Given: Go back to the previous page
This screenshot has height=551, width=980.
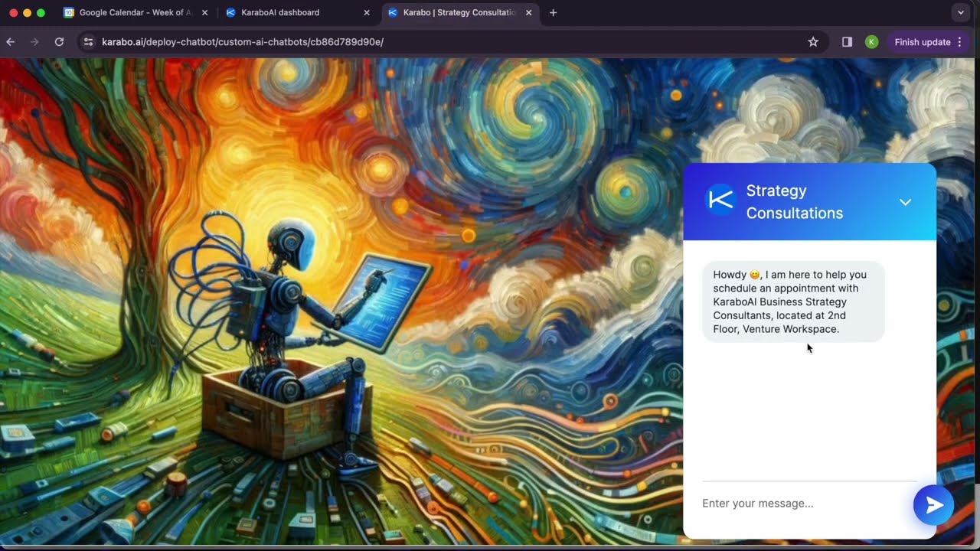Looking at the screenshot, I should point(11,42).
